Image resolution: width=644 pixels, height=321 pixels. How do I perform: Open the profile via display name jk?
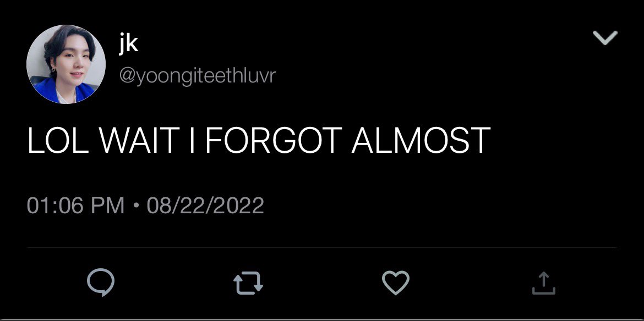[129, 43]
